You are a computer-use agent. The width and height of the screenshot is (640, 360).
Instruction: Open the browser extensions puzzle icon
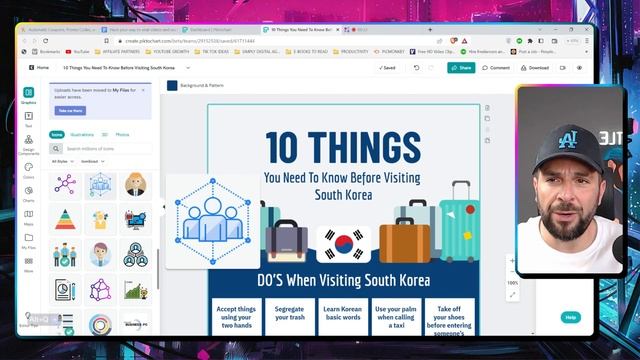tap(530, 41)
